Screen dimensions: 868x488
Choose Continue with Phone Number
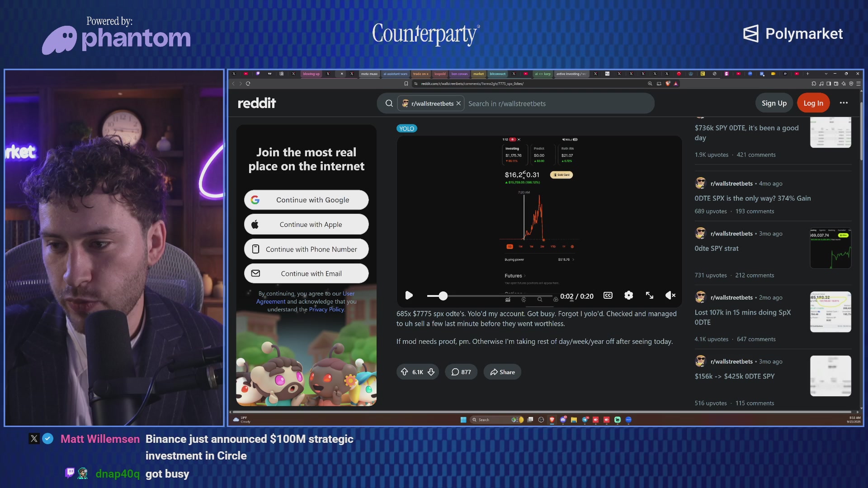(307, 249)
